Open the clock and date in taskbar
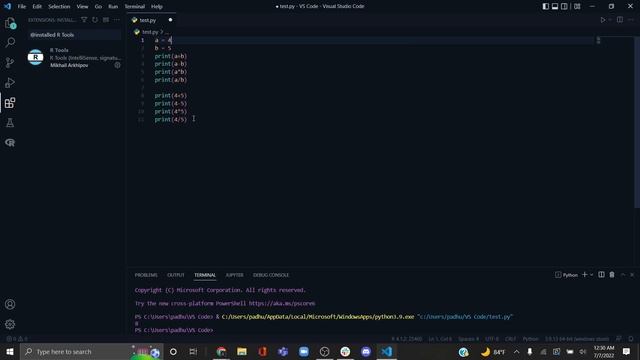The width and height of the screenshot is (640, 360). pyautogui.click(x=604, y=351)
